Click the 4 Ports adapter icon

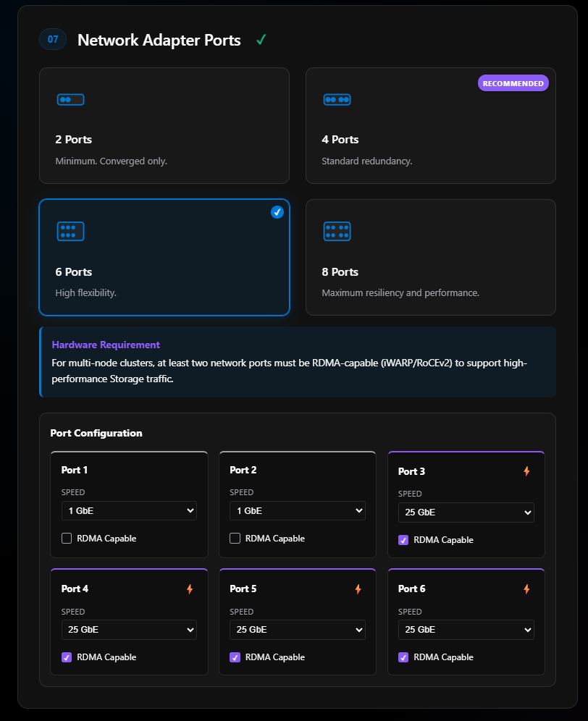click(337, 99)
